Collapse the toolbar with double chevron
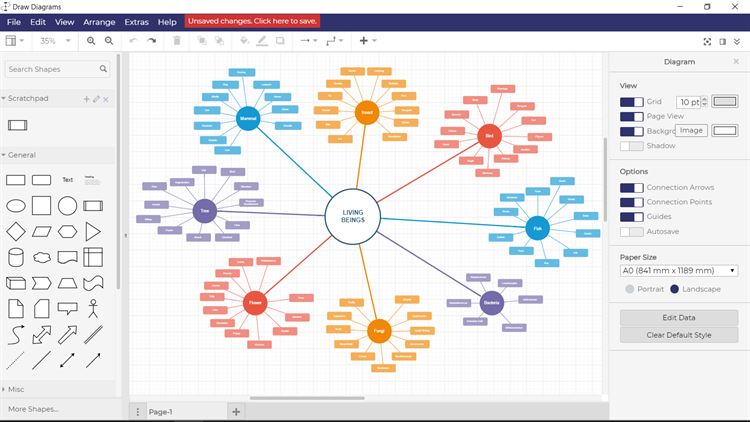The height and width of the screenshot is (422, 750). [x=737, y=42]
